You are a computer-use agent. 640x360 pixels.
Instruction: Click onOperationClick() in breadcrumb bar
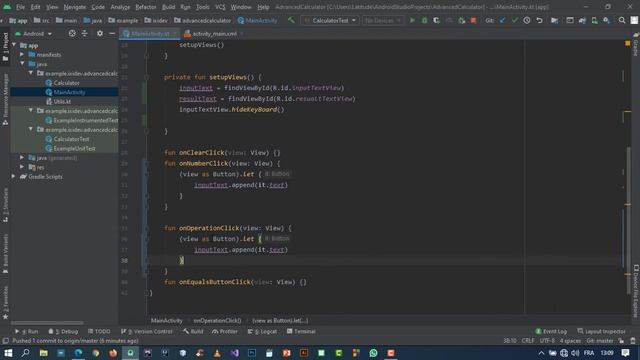217,321
